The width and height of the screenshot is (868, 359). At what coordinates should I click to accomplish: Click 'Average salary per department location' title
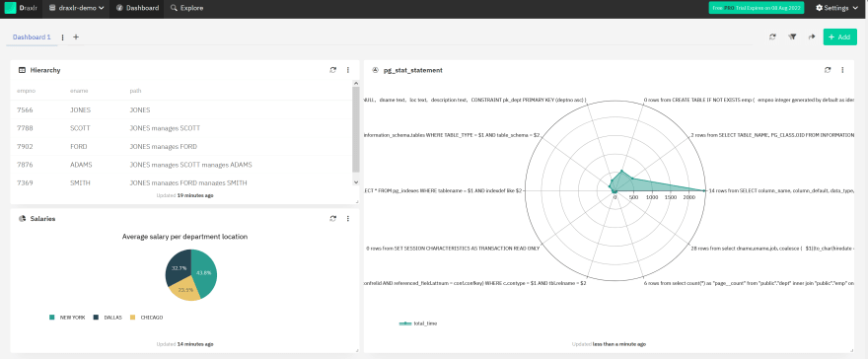(x=184, y=236)
